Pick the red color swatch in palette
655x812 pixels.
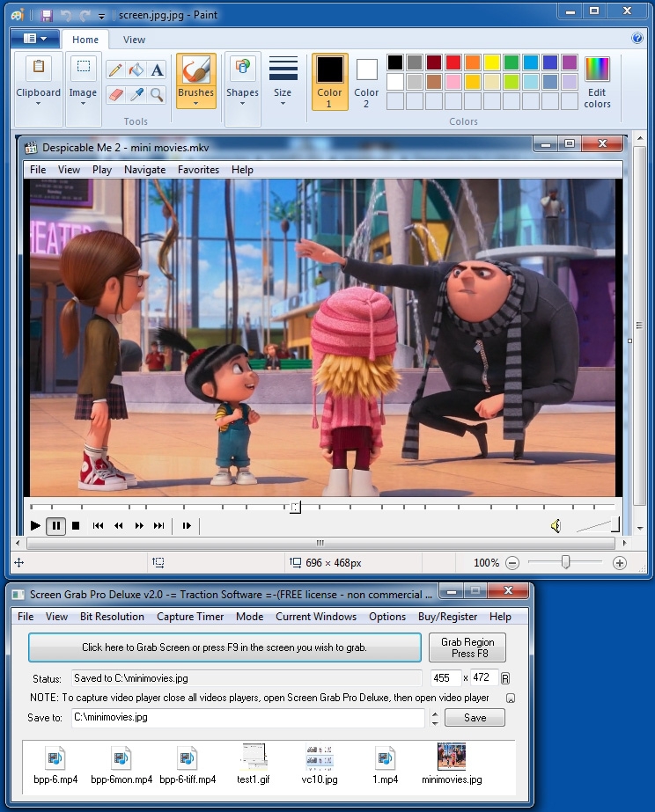453,62
